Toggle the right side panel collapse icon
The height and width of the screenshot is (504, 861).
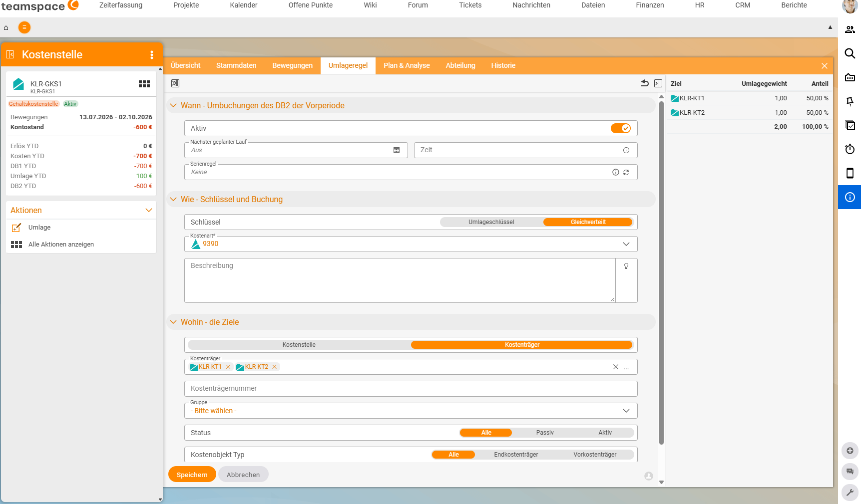658,83
